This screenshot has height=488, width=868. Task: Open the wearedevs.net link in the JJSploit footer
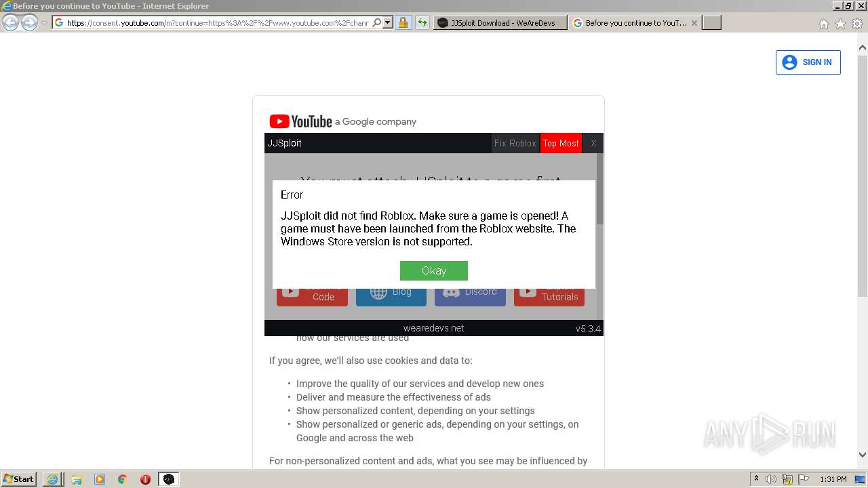(434, 328)
